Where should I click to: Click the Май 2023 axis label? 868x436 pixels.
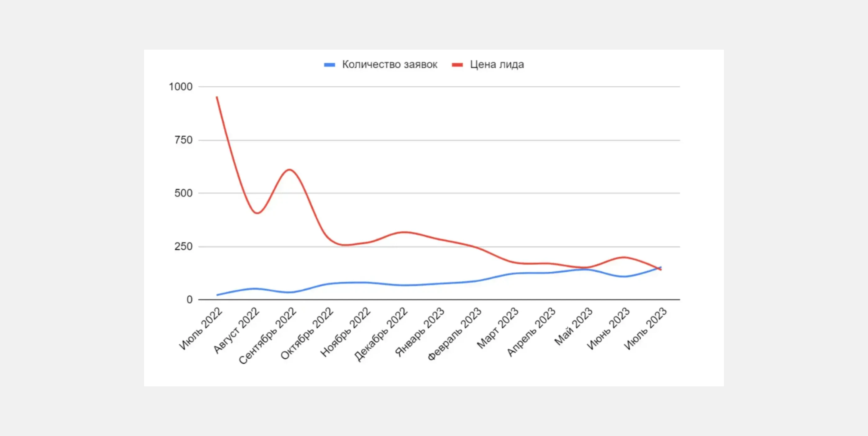pyautogui.click(x=573, y=326)
